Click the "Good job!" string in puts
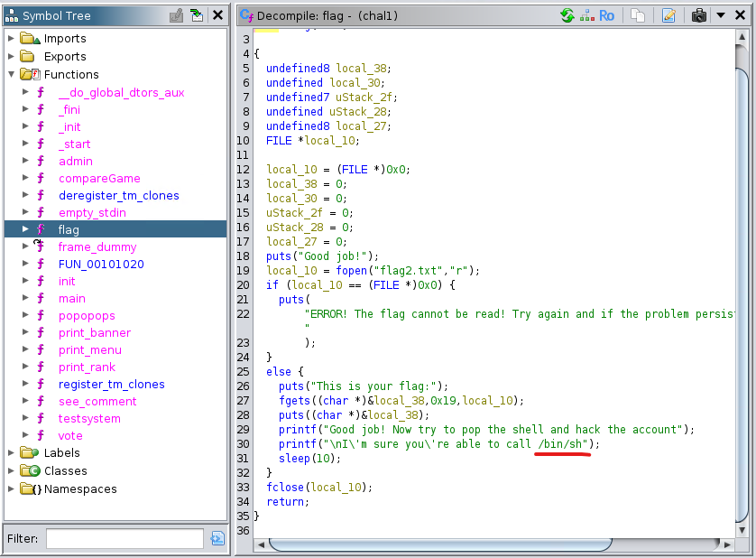Screen dimensions: 756x558 [x=332, y=256]
